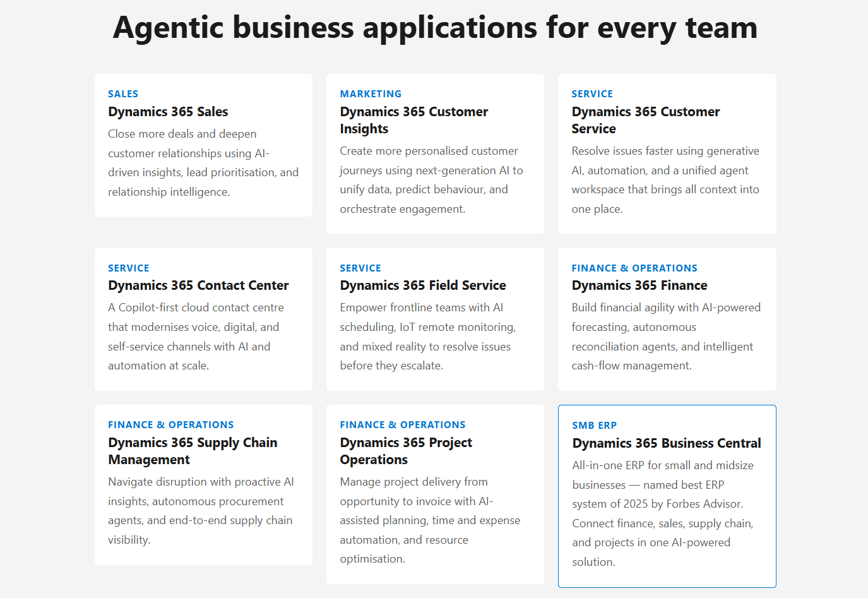Screen dimensions: 868x598
Task: Click 'Agentic business applications for every team' heading
Action: coord(435,28)
